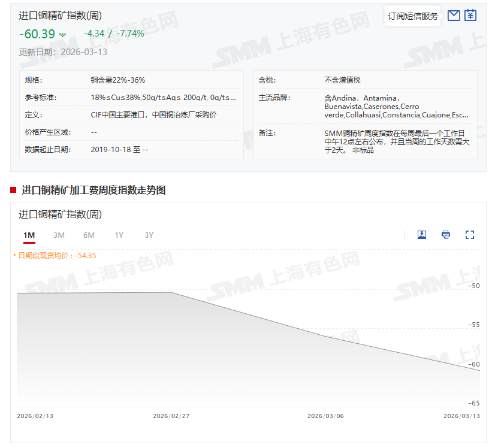The width and height of the screenshot is (489, 448).
Task: Expand chart to fullscreen view
Action: click(470, 235)
